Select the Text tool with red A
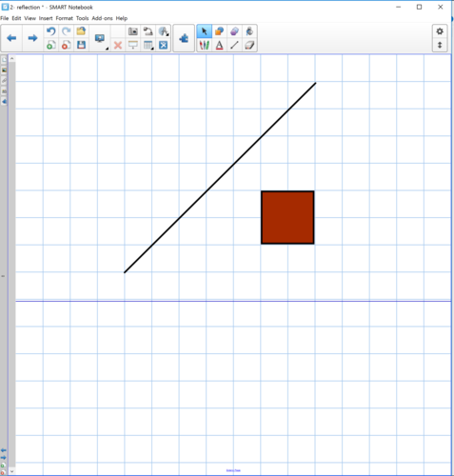This screenshot has height=476, width=454. pos(219,45)
